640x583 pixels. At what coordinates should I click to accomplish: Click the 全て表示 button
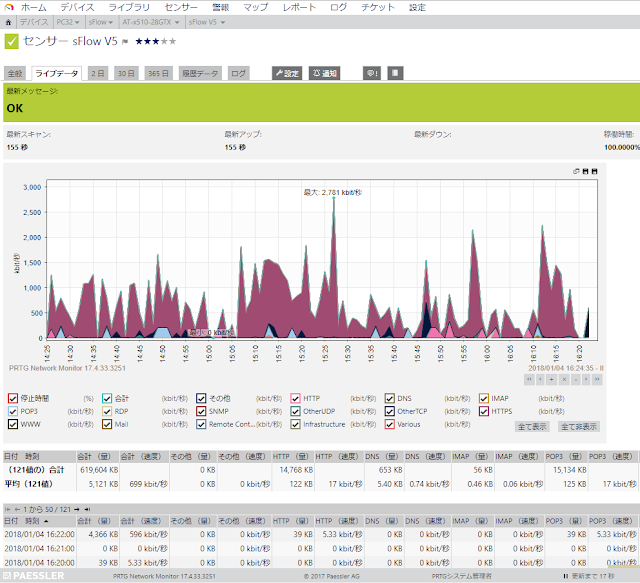[532, 427]
